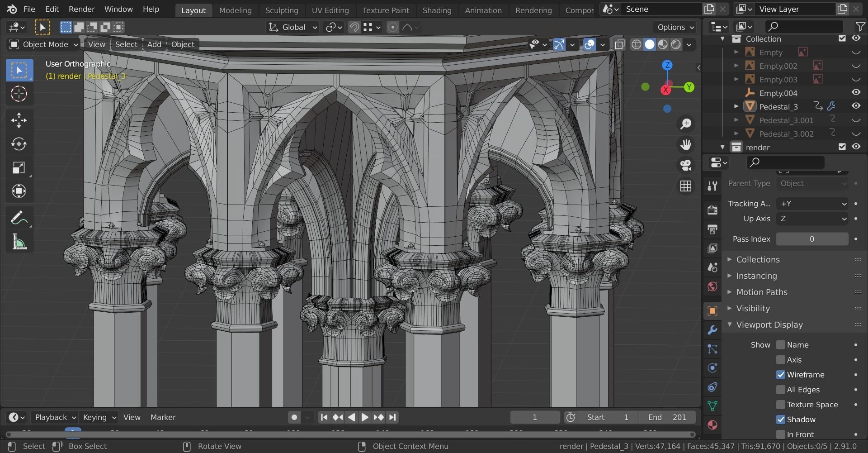The width and height of the screenshot is (868, 453).
Task: Open the viewport Add menu button
Action: [154, 44]
